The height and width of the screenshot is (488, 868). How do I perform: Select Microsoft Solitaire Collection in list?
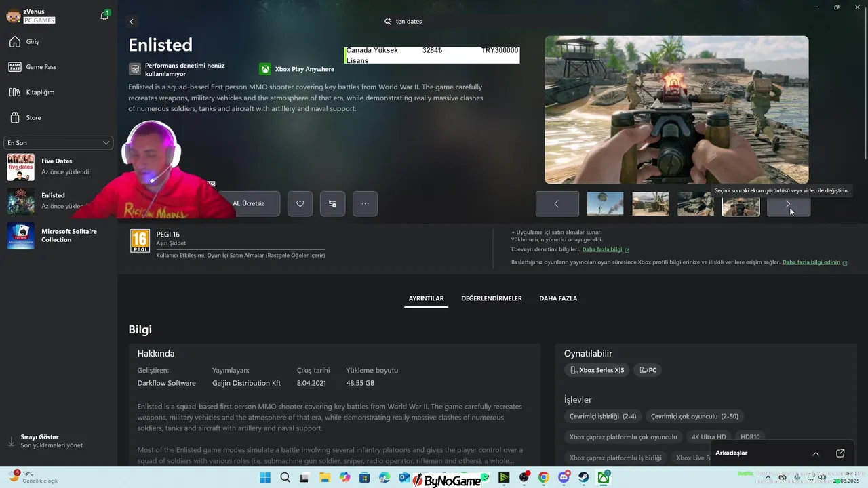(x=58, y=236)
